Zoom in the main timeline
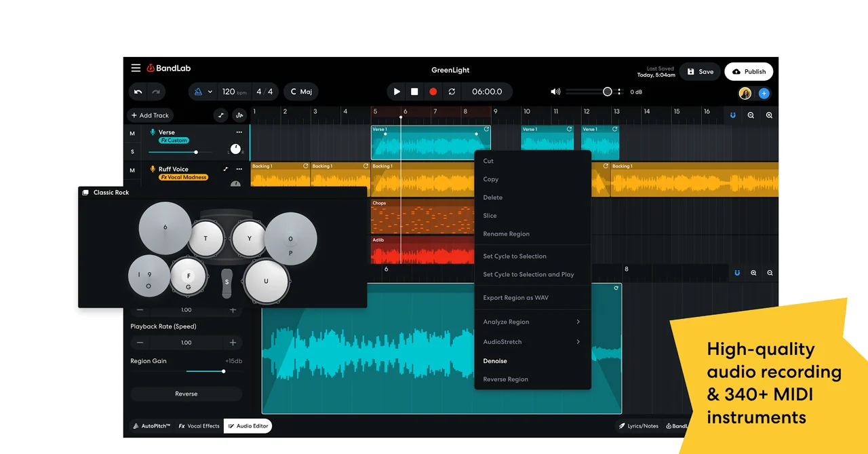Image resolution: width=868 pixels, height=454 pixels. 769,115
